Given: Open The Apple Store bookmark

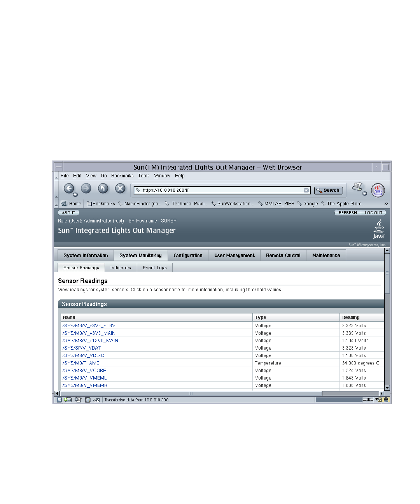Looking at the screenshot, I should point(343,204).
